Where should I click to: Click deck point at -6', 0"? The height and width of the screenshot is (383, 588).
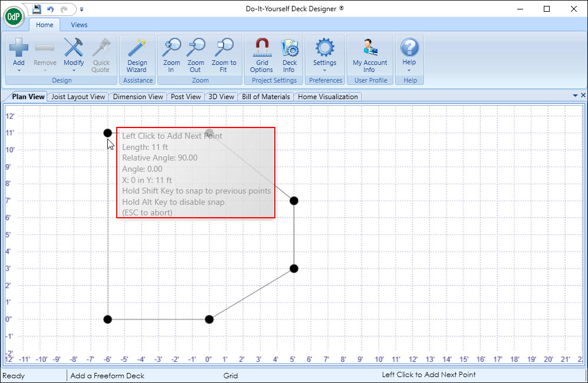(107, 319)
